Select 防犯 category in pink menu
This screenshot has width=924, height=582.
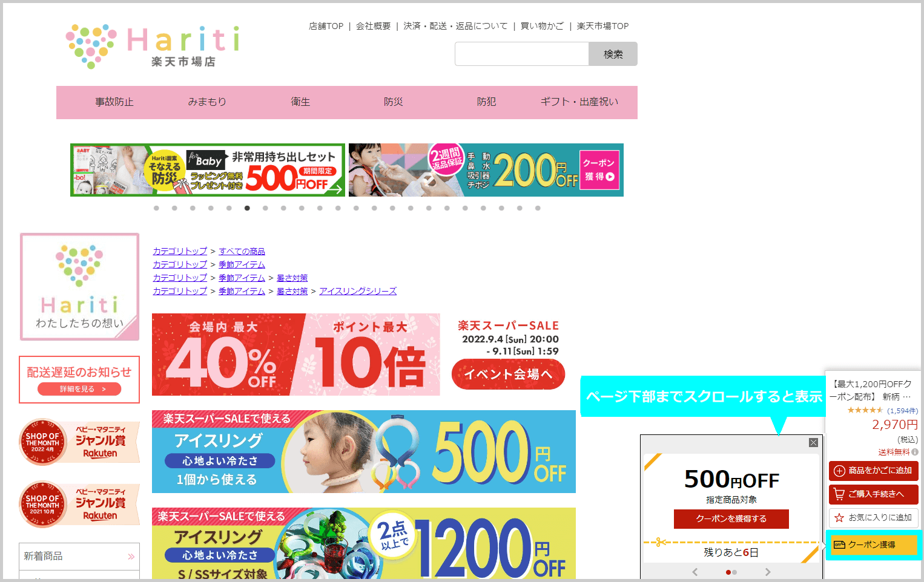(x=486, y=102)
